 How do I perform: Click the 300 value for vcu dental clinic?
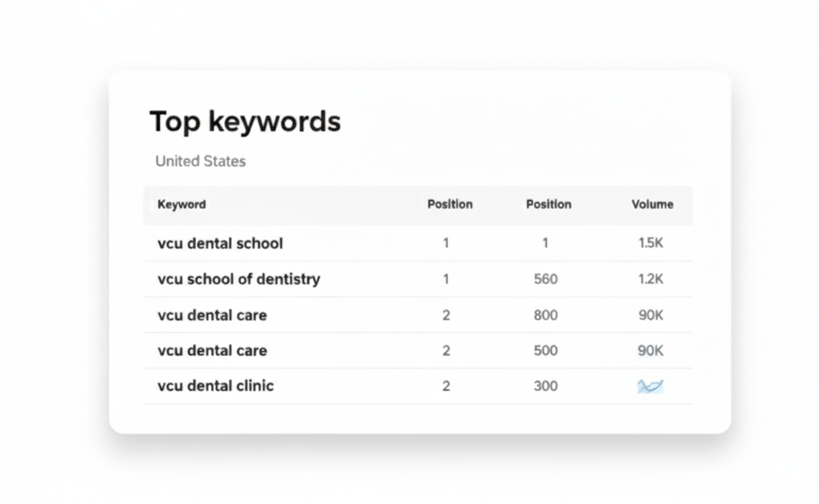[546, 386]
